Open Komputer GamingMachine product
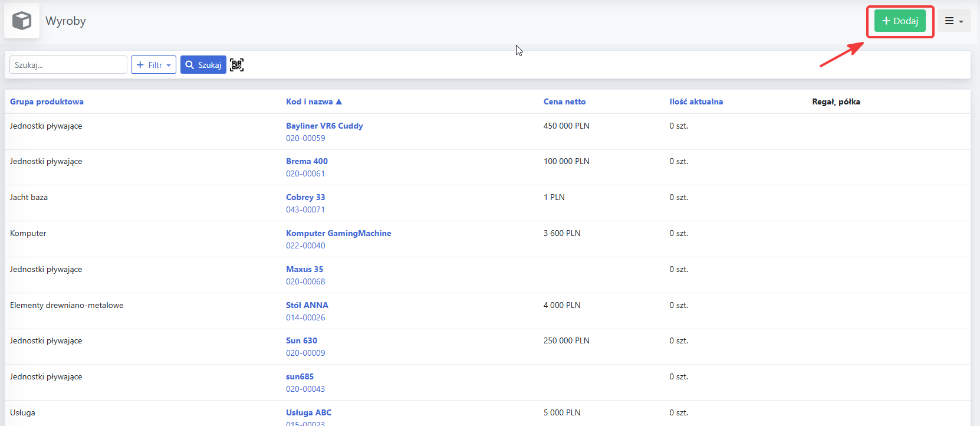 (x=338, y=233)
